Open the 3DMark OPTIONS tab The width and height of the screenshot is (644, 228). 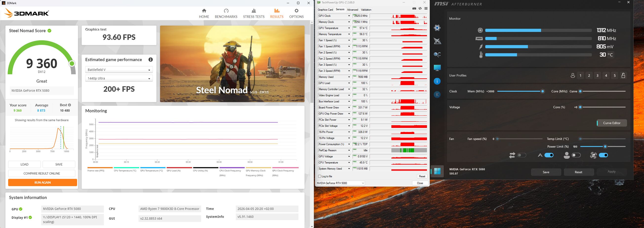[x=297, y=14]
